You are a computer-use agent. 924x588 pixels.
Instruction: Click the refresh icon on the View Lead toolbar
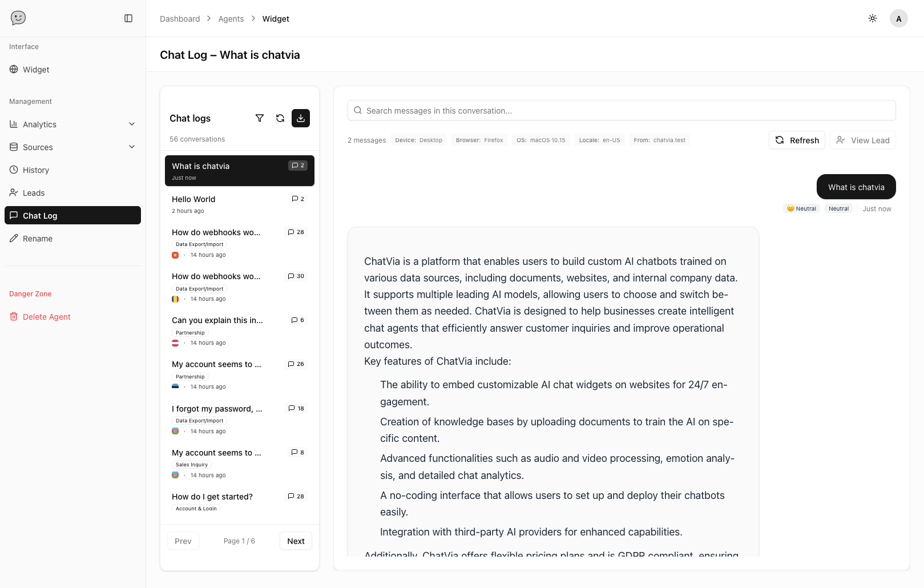click(779, 140)
